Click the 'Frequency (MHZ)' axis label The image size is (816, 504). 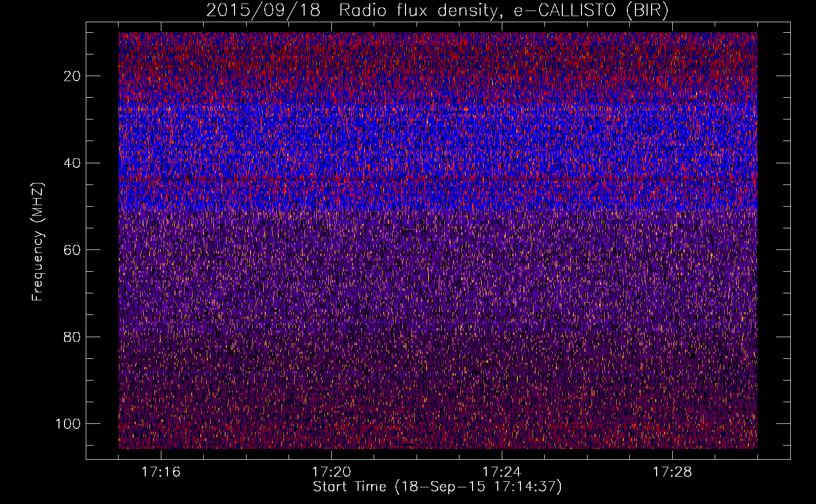38,242
